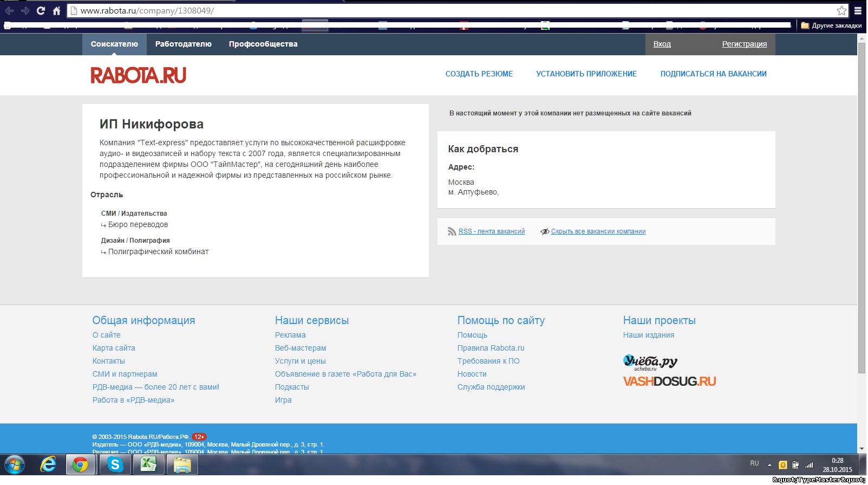Click the Подкасты link
Viewport: 868px width, 485px height.
pos(292,387)
